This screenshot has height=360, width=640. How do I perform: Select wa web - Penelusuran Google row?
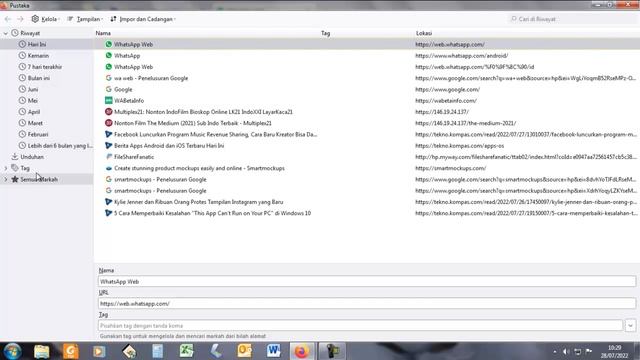click(x=367, y=78)
